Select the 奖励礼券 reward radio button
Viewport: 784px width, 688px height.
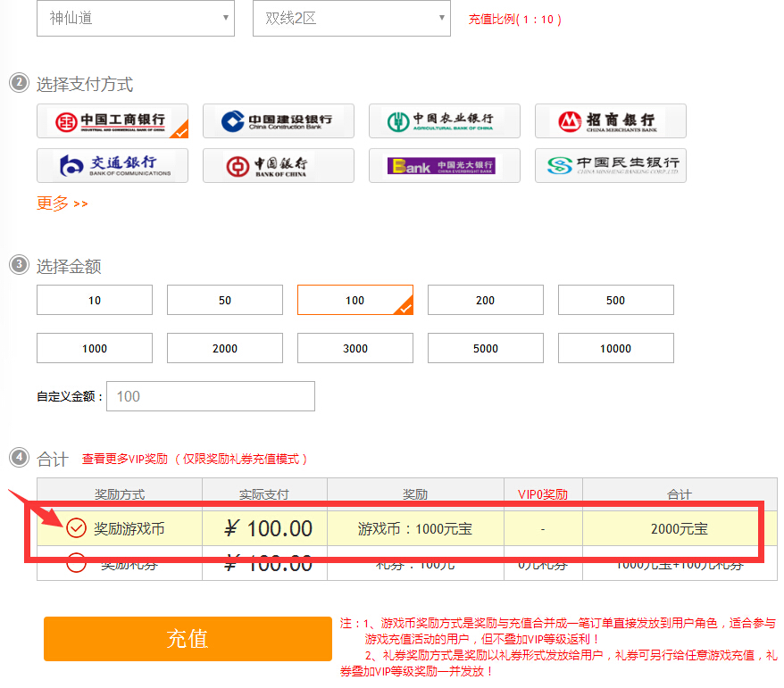point(77,564)
